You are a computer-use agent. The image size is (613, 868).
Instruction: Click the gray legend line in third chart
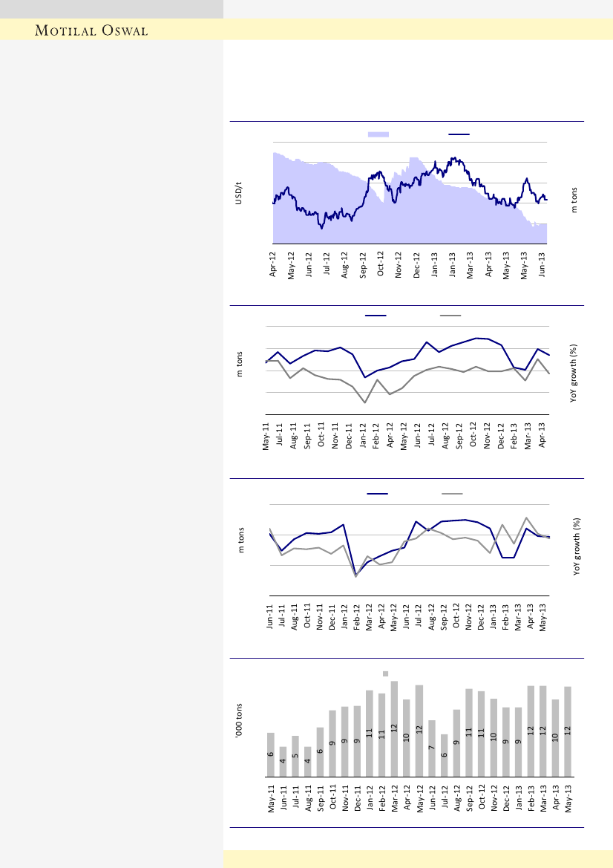coord(453,494)
